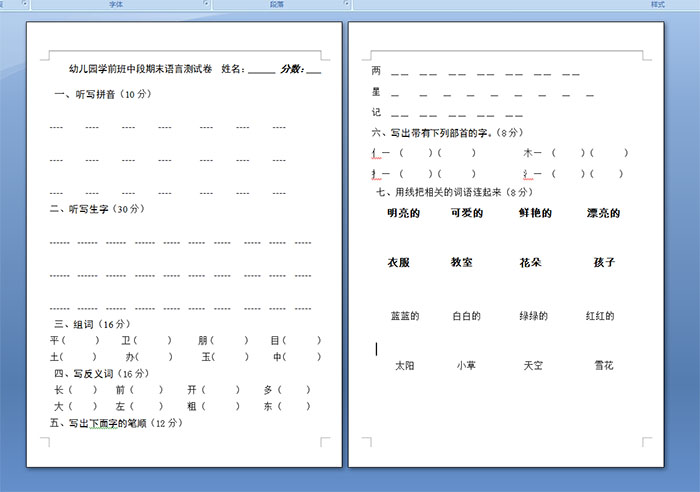
Task: Click the character 左 in antonym section
Action: click(x=121, y=406)
